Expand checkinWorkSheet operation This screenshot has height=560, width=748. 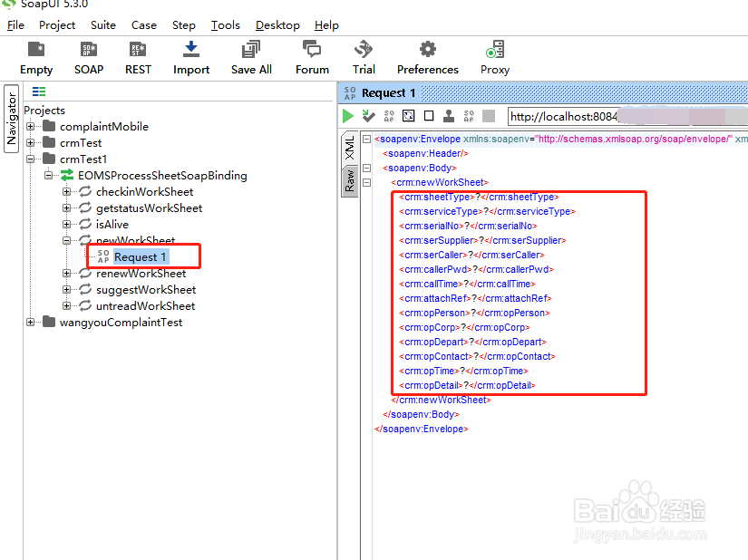(67, 191)
